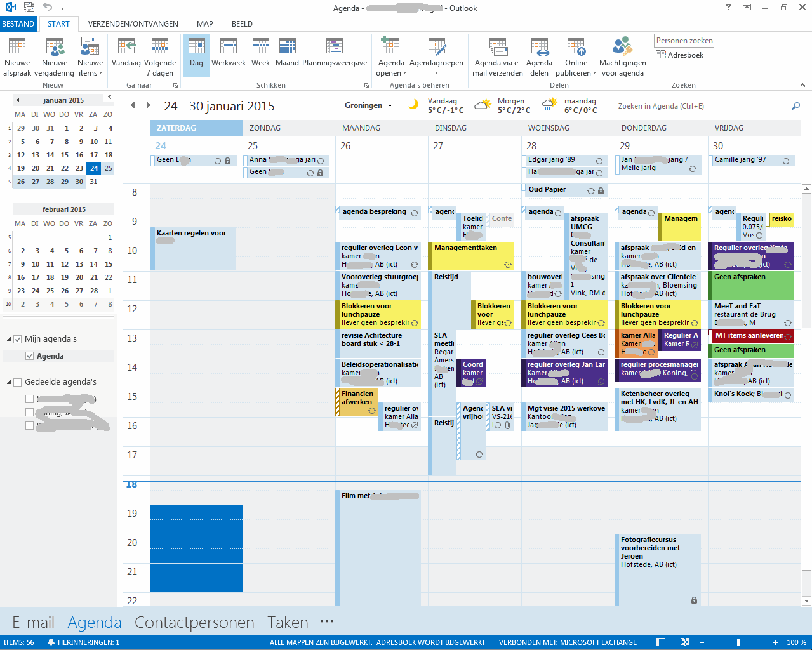
Task: Switch to Werkweek view
Action: pos(228,48)
